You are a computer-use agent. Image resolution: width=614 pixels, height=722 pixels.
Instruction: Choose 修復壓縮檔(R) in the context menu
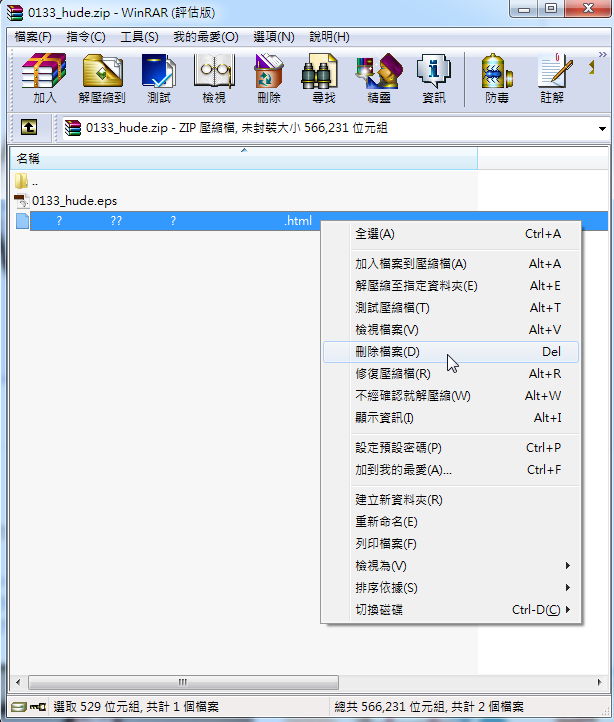451,373
